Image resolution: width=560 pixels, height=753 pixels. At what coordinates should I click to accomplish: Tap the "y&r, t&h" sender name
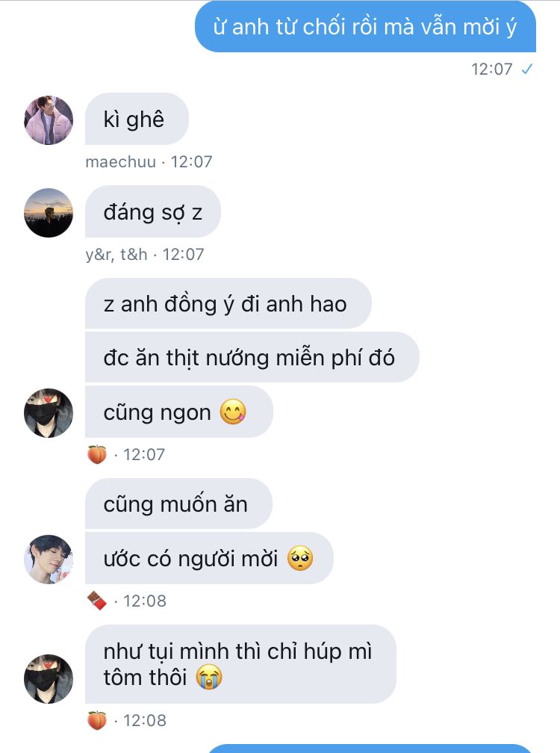[x=116, y=254]
